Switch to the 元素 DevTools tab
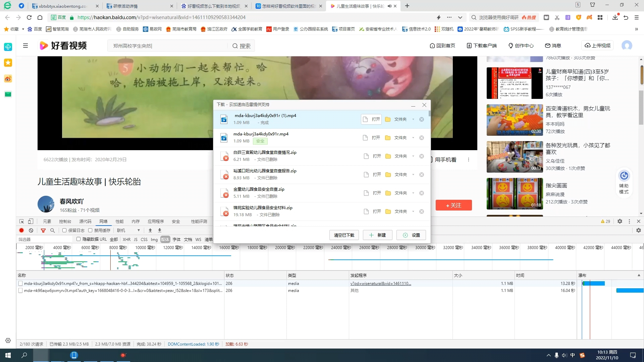The height and width of the screenshot is (362, 644). [x=47, y=221]
